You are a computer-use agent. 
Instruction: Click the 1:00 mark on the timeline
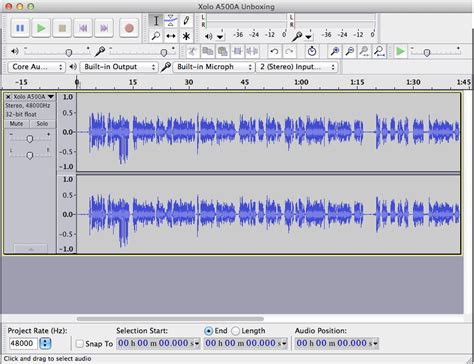pyautogui.click(x=301, y=82)
